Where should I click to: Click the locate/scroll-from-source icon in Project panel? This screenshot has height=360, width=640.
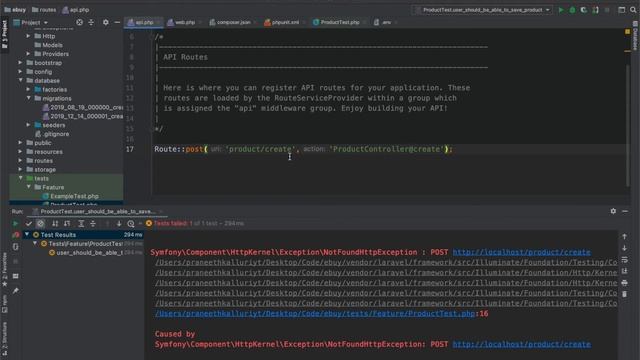click(x=80, y=22)
